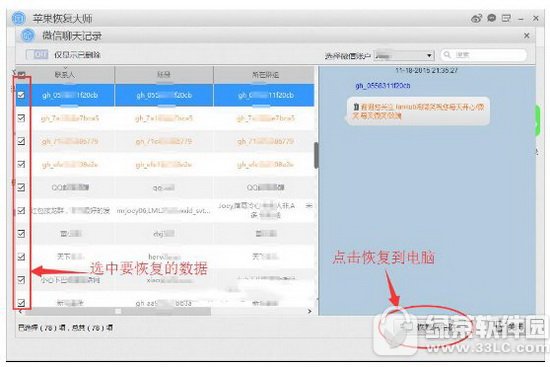The image size is (550, 367).
Task: Click the right arrow of horizontal scrollbar
Action: 309,311
